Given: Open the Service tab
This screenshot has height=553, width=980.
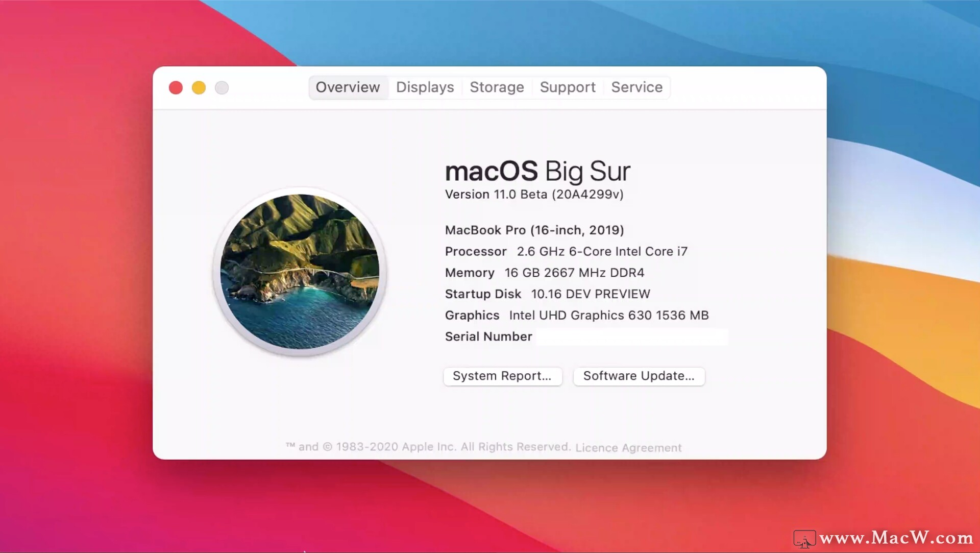Looking at the screenshot, I should coord(636,87).
